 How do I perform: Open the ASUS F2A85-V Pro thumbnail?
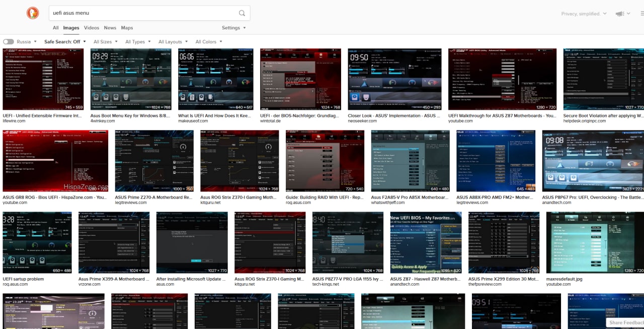pyautogui.click(x=411, y=161)
